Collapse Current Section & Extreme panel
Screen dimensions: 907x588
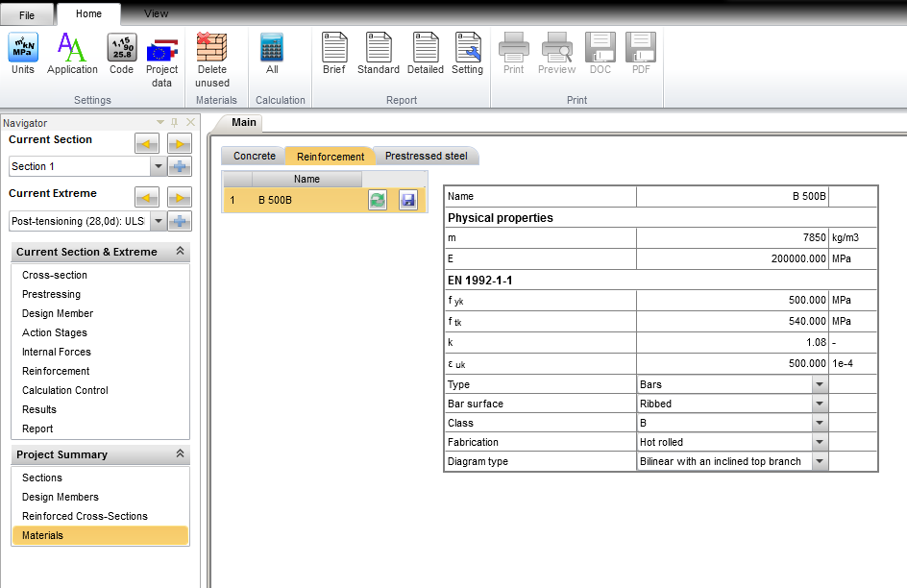[x=179, y=252]
